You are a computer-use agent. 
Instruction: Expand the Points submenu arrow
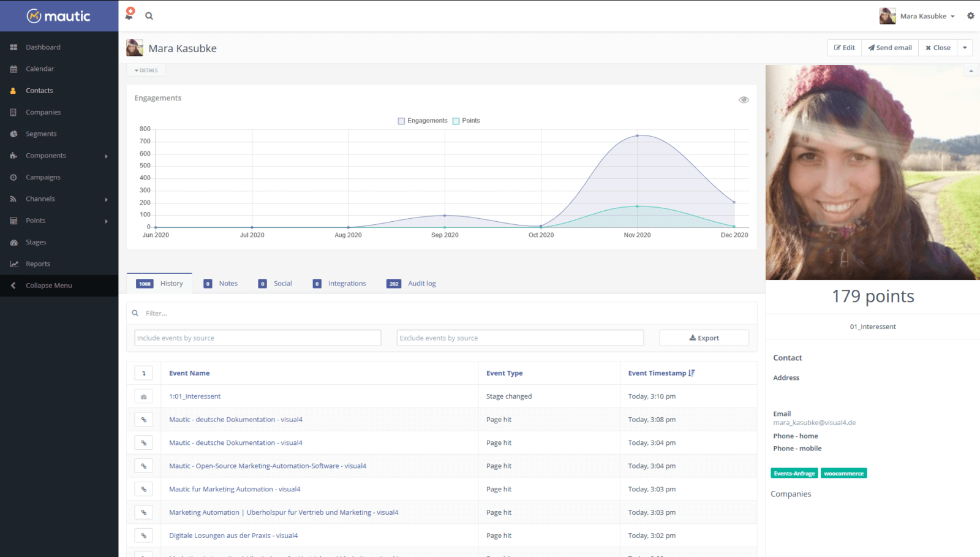(x=107, y=221)
